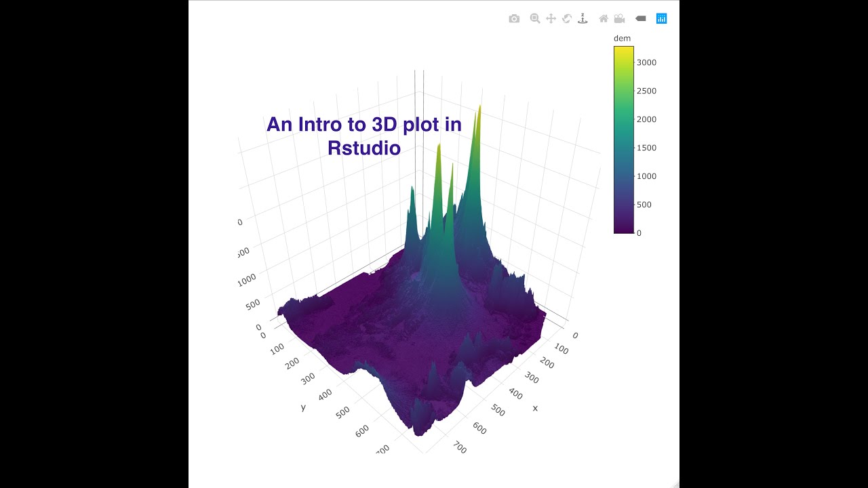
Task: Choose Orbital rotation tool
Action: point(567,19)
